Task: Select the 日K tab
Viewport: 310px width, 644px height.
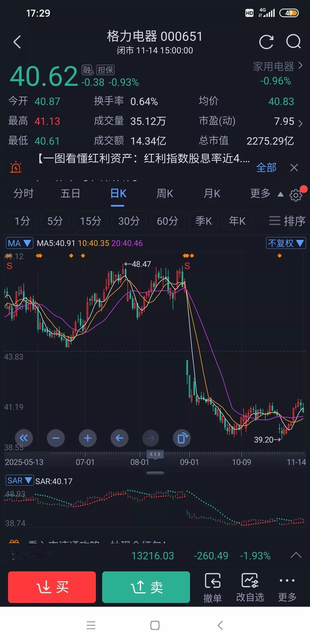Action: click(x=118, y=193)
